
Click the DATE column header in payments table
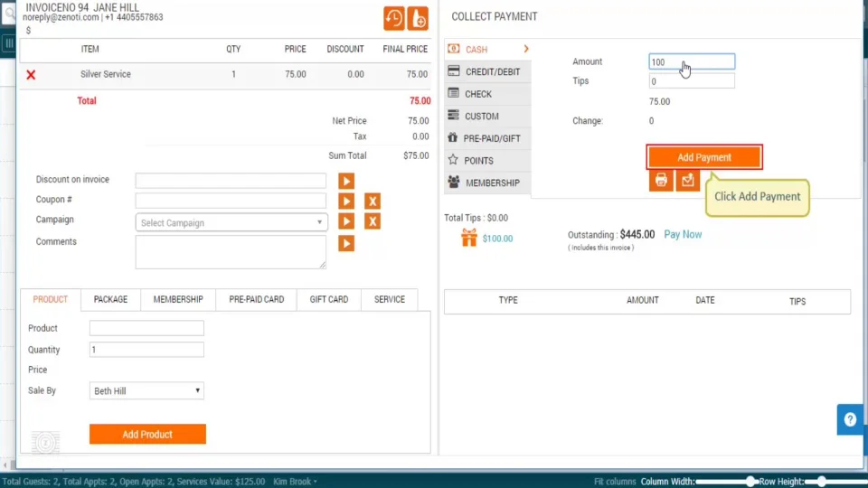pos(705,300)
